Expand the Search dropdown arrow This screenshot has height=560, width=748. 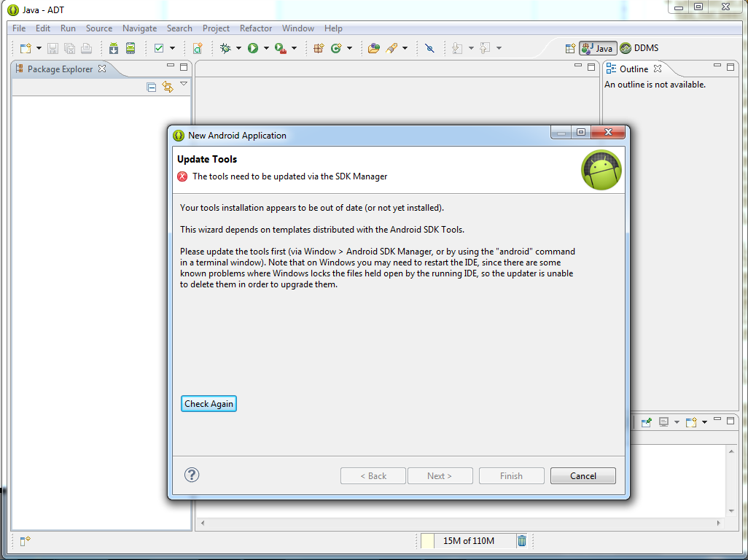(x=405, y=48)
